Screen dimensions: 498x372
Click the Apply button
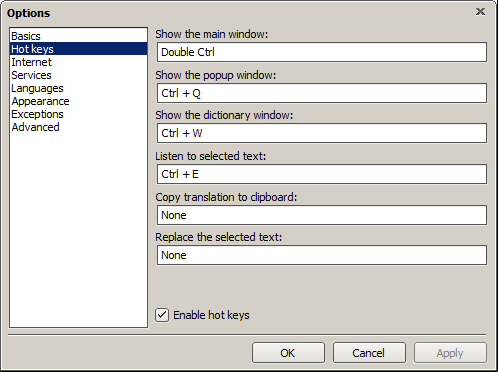[x=450, y=353]
